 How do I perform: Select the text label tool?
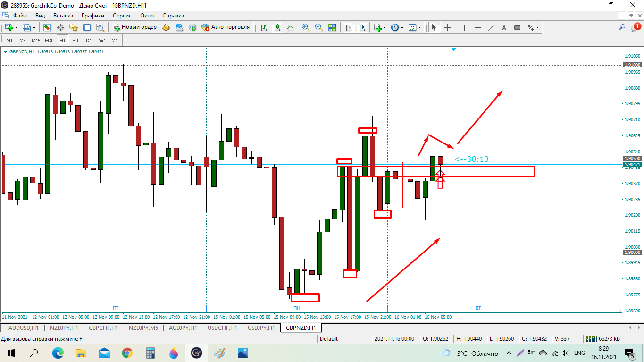[x=504, y=27]
